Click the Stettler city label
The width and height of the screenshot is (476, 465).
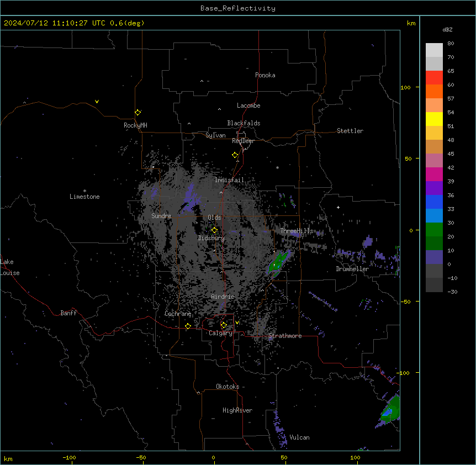tap(350, 131)
